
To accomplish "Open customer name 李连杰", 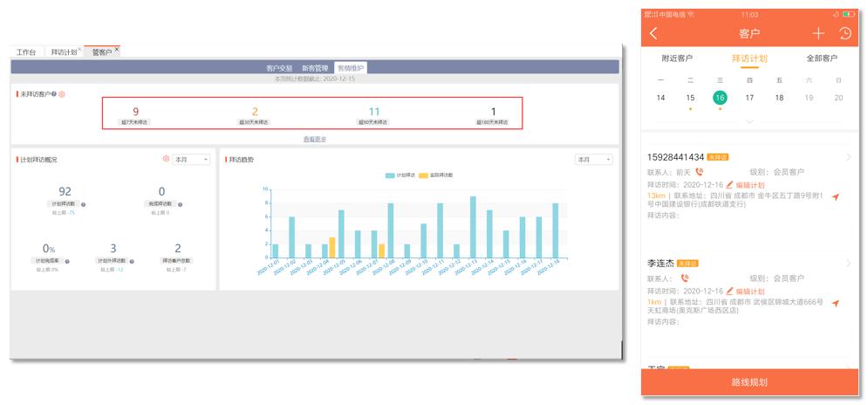I will pyautogui.click(x=661, y=264).
